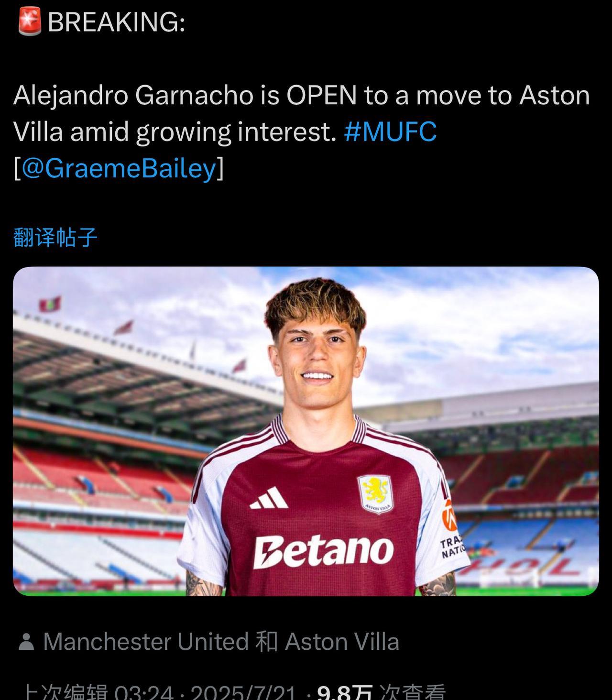Tap 翻译帖子 to translate the post
The width and height of the screenshot is (612, 700).
(x=55, y=237)
